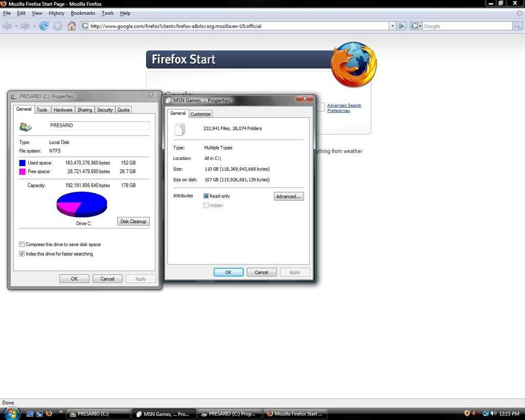The image size is (525, 420).
Task: Open the Advanced Search link
Action: (344, 105)
